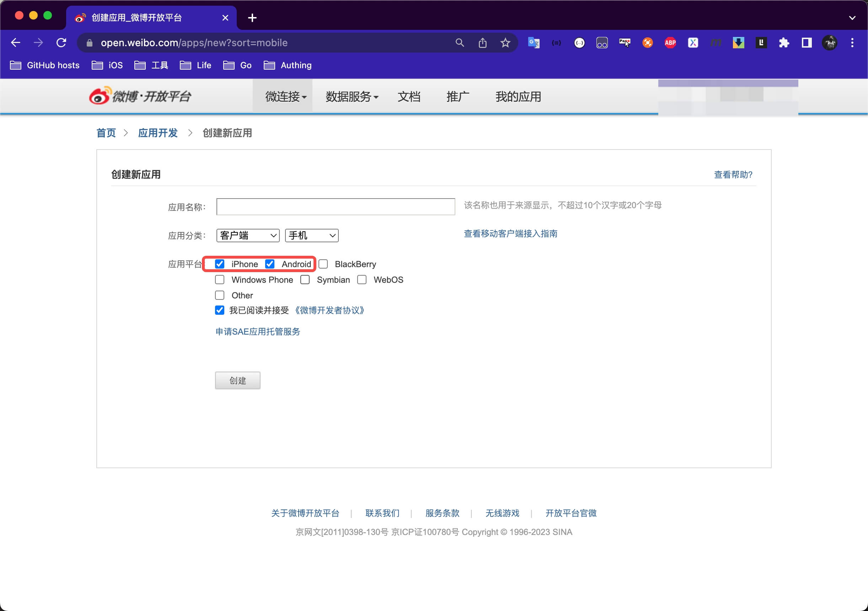Uncheck the iPhone platform checkbox
The height and width of the screenshot is (611, 868).
click(x=220, y=264)
